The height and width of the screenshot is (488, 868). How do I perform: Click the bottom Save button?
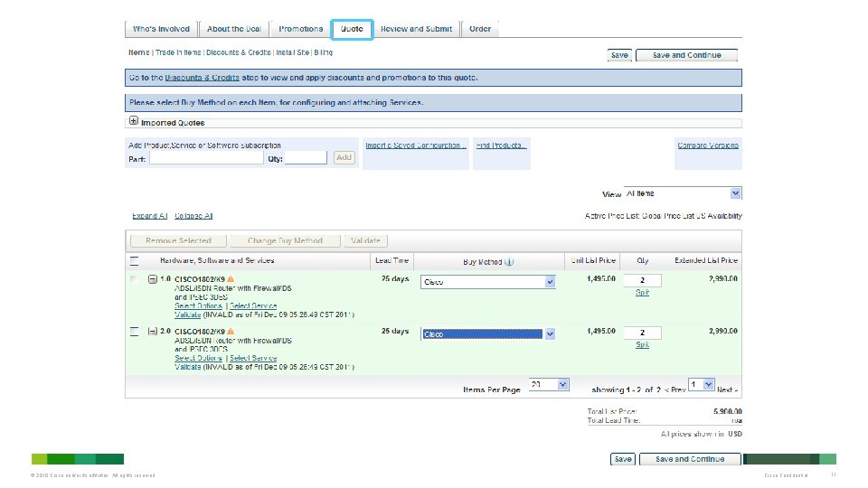623,459
